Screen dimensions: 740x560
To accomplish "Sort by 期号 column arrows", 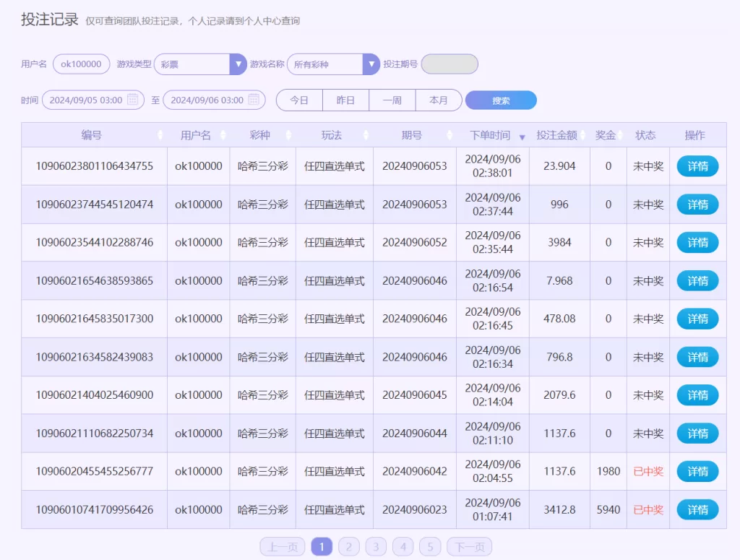I will pyautogui.click(x=449, y=135).
